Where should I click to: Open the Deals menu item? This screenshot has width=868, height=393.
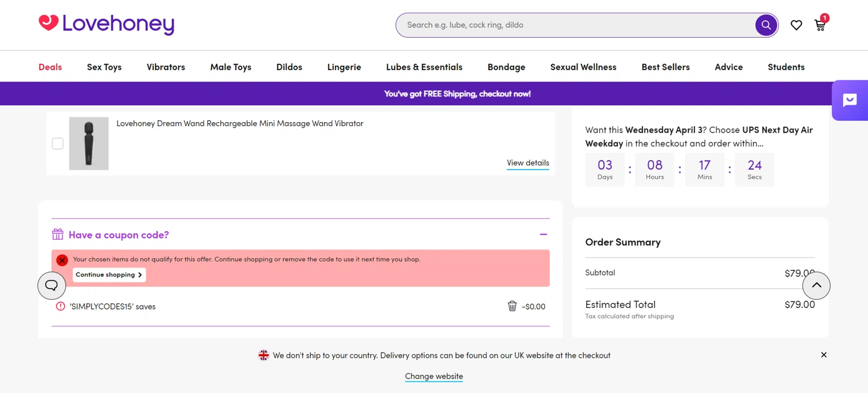click(x=50, y=67)
